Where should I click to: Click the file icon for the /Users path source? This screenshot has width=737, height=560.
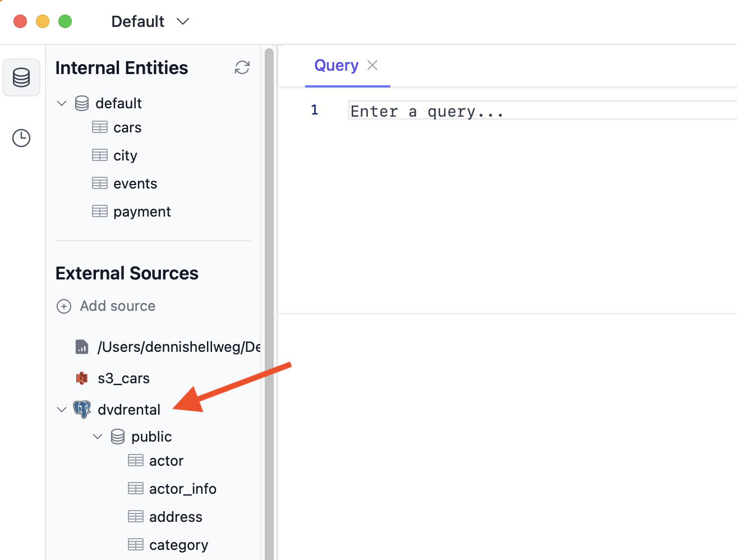(82, 347)
